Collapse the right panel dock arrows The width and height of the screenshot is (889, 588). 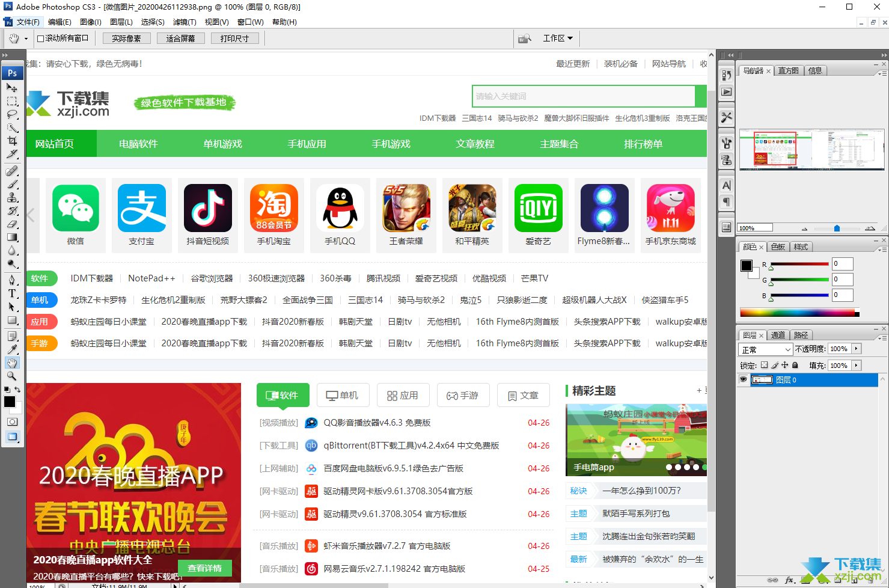click(884, 55)
